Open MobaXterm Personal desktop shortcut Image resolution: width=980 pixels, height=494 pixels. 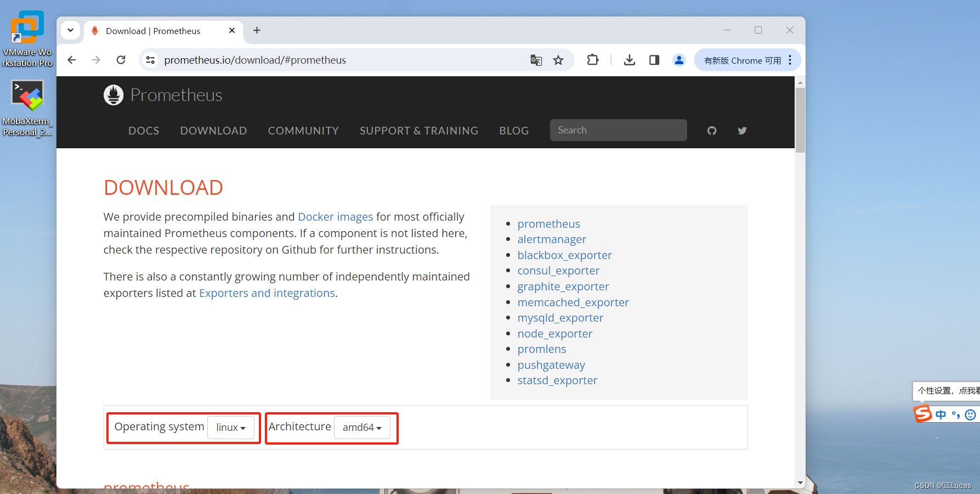27,108
